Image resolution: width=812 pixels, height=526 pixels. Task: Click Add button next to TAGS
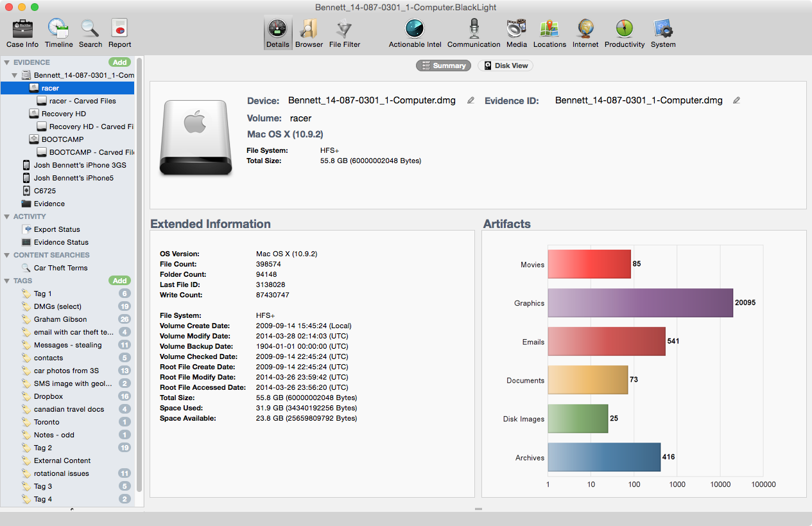click(x=119, y=281)
